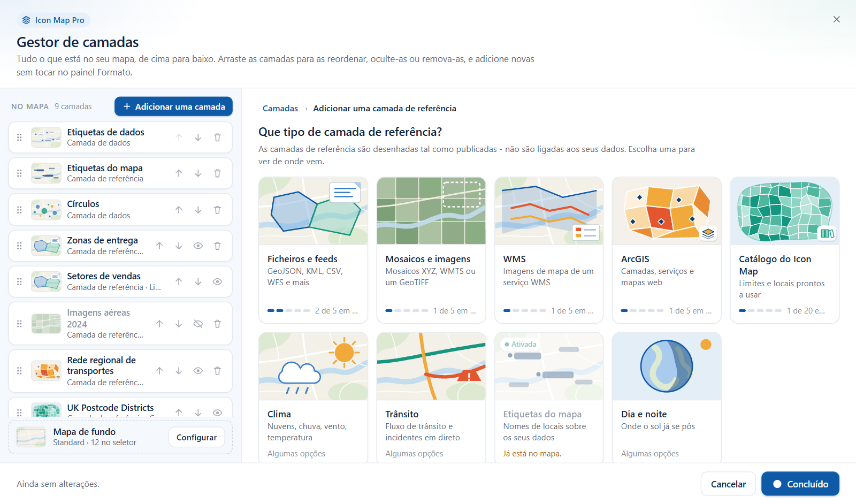Delete the Etiquetas de dados layer
856x504 pixels.
217,138
